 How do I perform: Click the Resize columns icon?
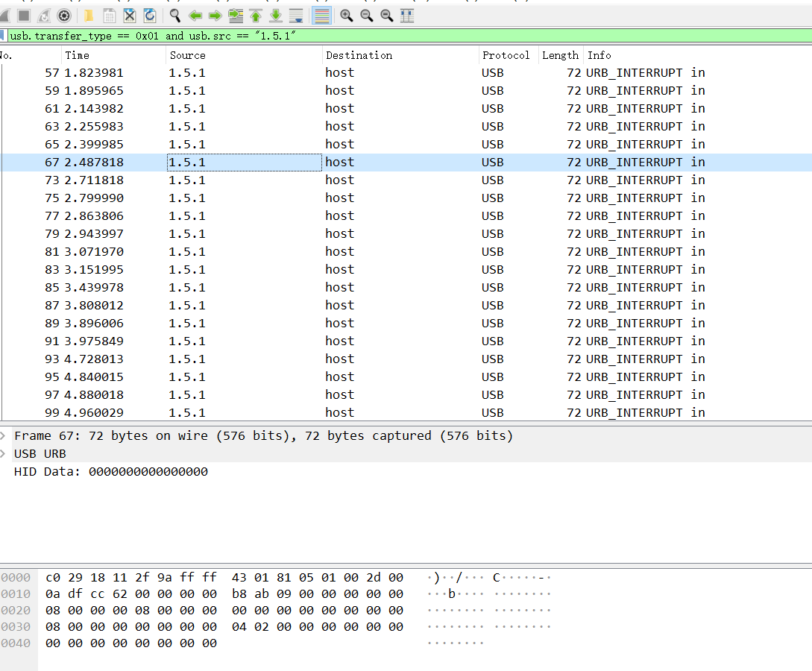pos(407,15)
